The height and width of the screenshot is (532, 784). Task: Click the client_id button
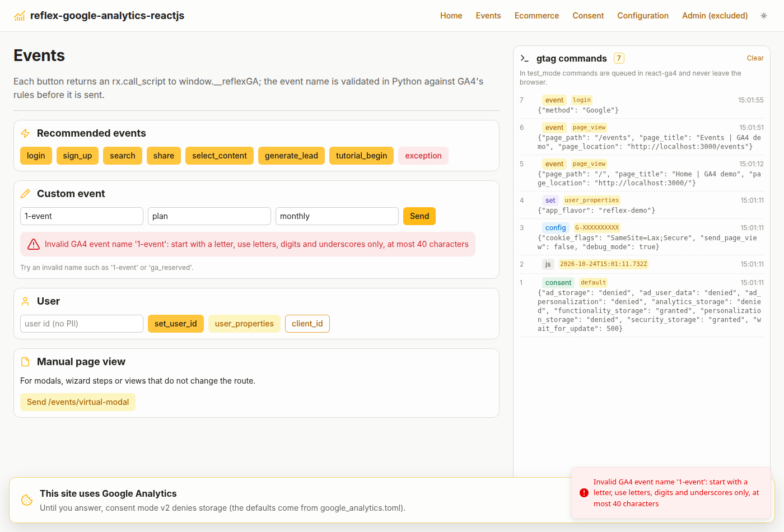307,324
